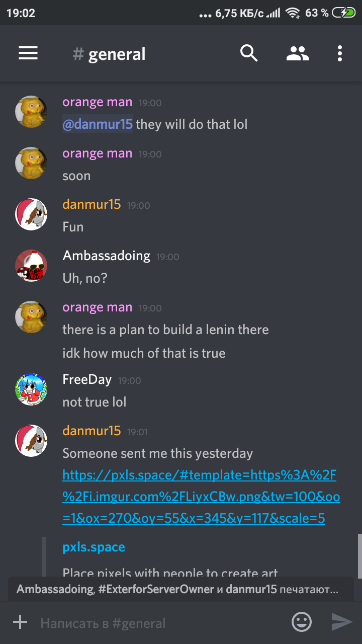
Task: Tap plus icon to attach files
Action: (x=20, y=622)
